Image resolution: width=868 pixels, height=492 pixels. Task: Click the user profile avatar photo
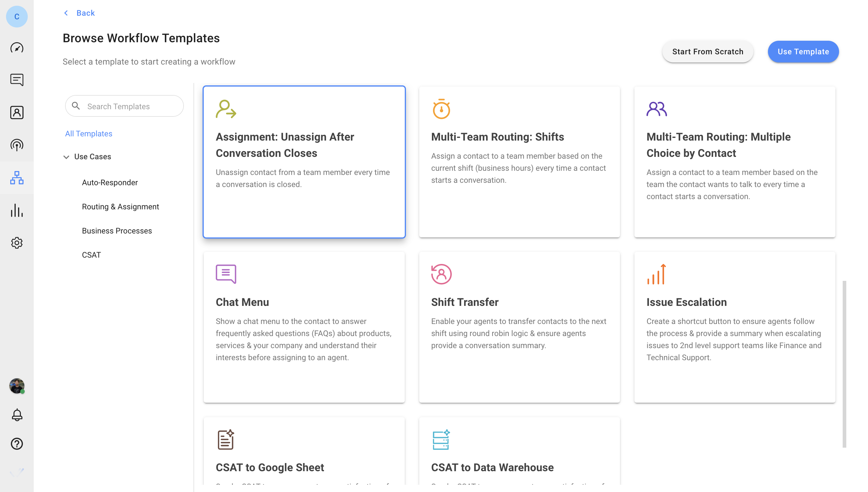[17, 386]
